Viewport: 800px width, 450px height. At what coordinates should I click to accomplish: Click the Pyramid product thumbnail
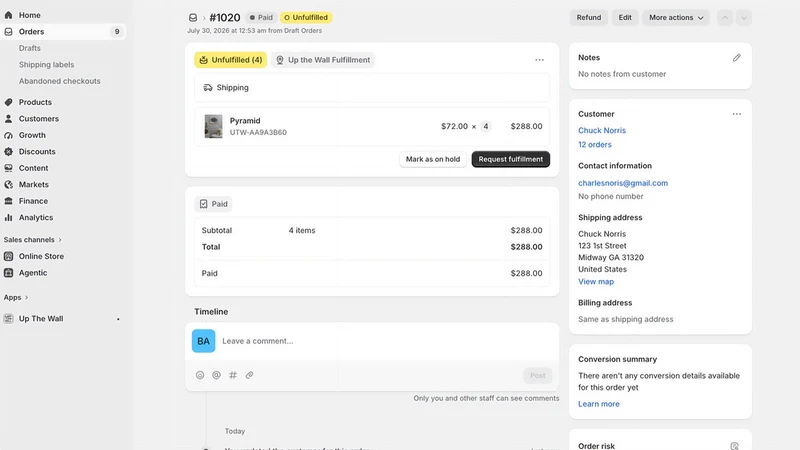pyautogui.click(x=213, y=126)
